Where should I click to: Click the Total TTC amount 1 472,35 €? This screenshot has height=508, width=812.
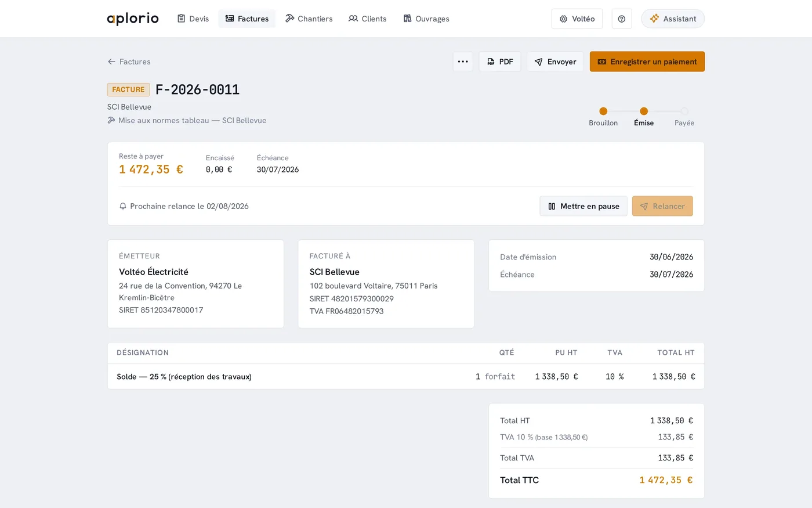point(666,480)
